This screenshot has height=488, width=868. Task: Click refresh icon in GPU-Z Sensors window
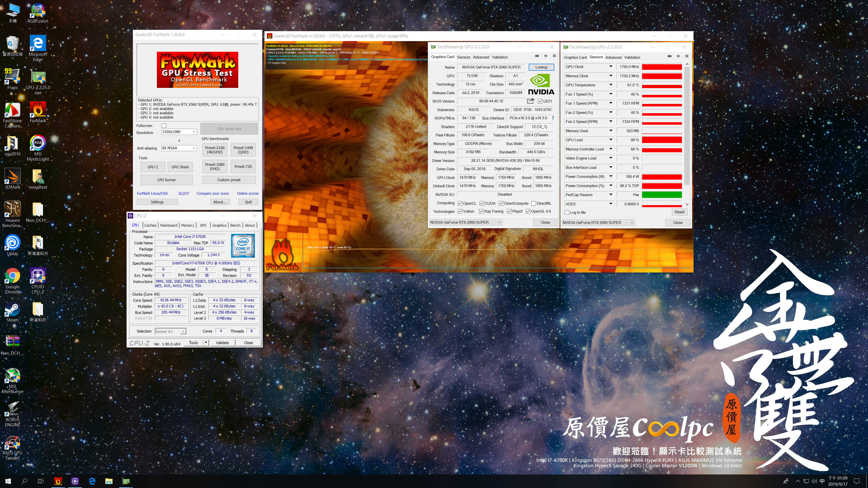[x=678, y=56]
